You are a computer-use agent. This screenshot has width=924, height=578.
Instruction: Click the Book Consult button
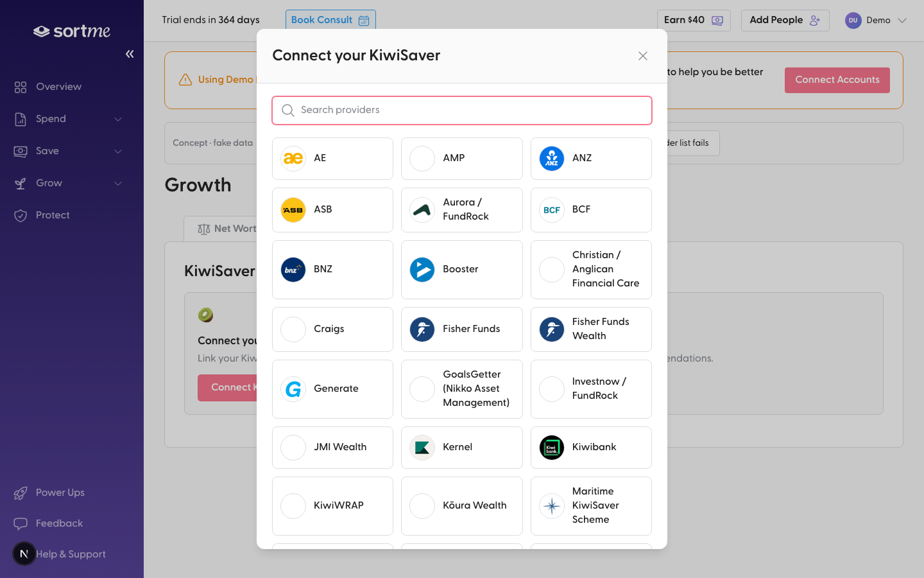330,20
